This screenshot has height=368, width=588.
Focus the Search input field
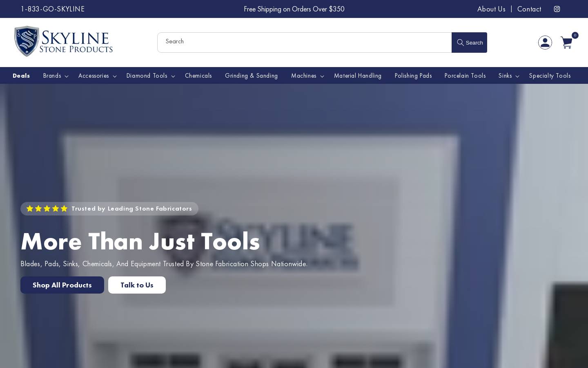304,43
